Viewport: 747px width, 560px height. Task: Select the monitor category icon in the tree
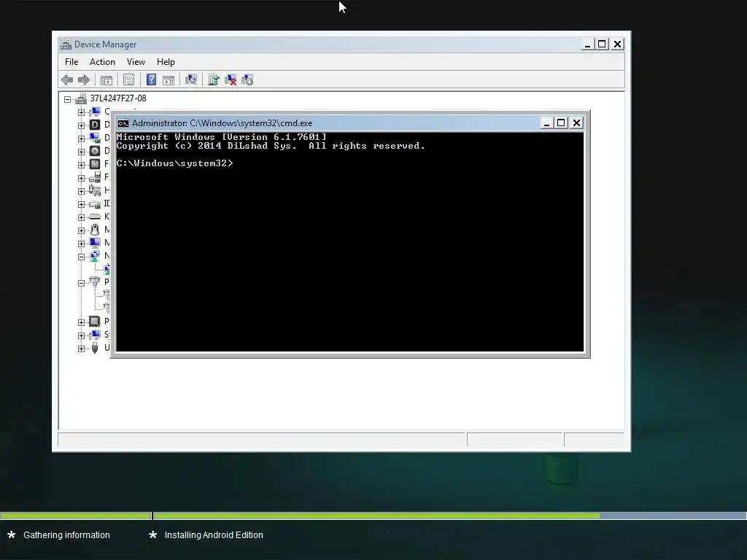(95, 243)
